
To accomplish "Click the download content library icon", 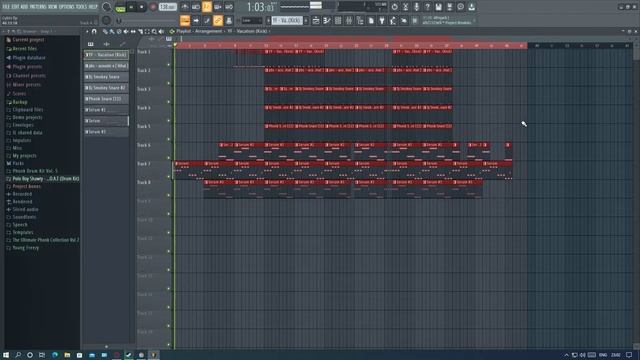I will tap(471, 7).
